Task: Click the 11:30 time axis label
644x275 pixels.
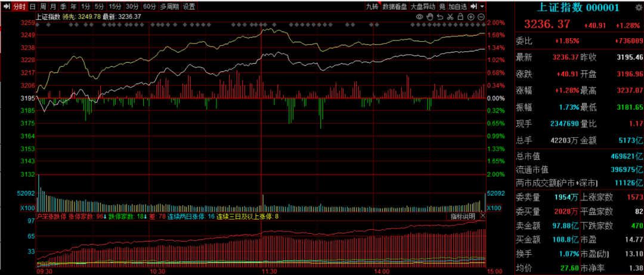Action: click(x=269, y=271)
